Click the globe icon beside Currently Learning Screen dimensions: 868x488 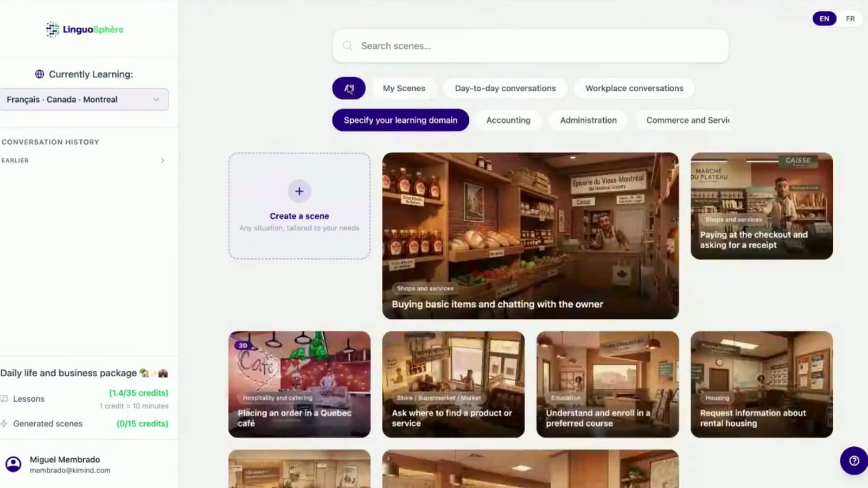40,74
